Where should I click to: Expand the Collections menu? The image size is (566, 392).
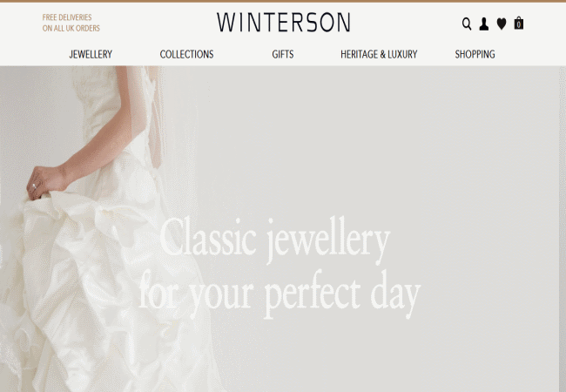186,54
